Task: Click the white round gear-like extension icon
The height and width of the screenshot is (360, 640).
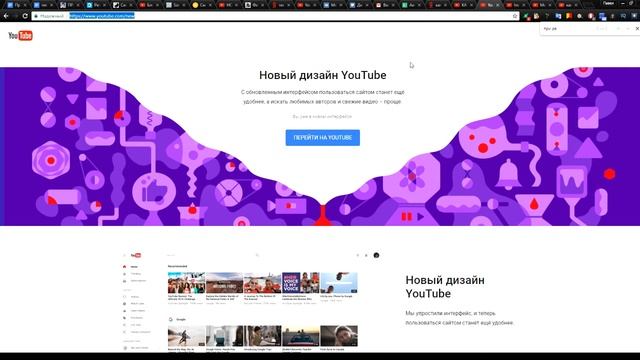Action: click(x=580, y=16)
